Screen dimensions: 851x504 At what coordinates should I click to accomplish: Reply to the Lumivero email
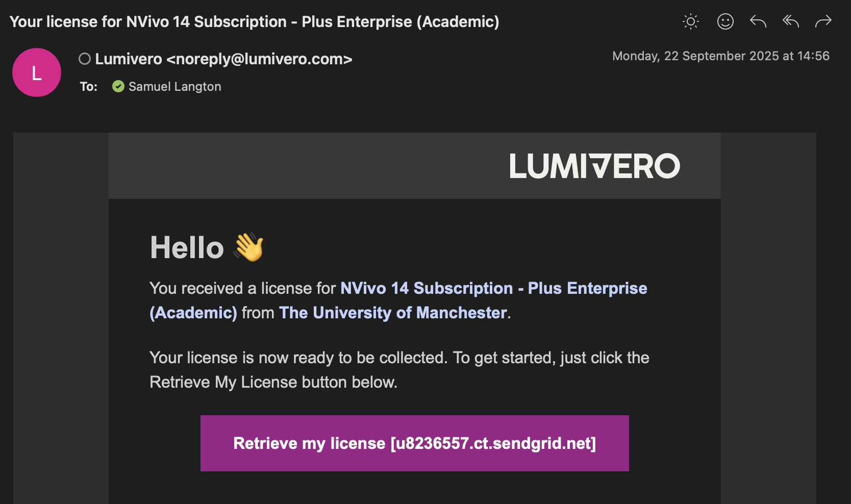758,21
